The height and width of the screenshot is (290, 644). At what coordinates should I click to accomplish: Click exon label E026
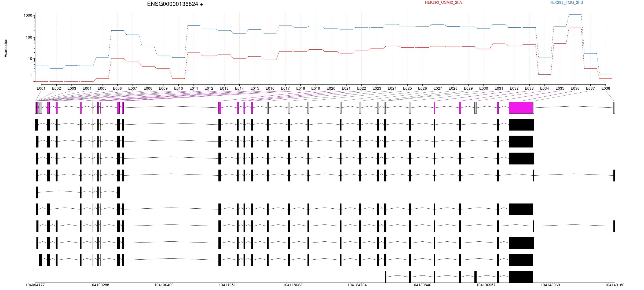point(422,88)
